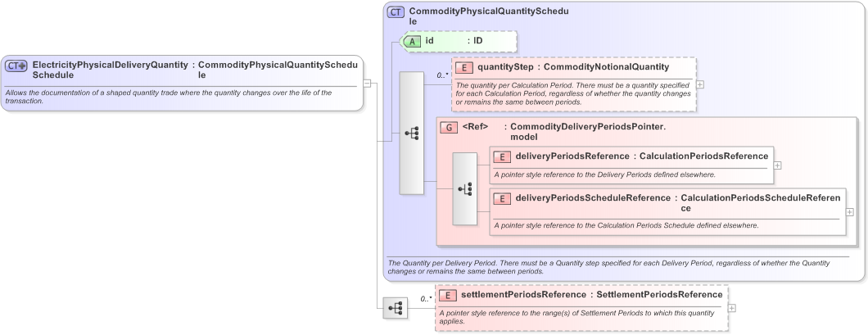Expand the settlementPeriodsReference element
868x335 pixels.
(732, 309)
